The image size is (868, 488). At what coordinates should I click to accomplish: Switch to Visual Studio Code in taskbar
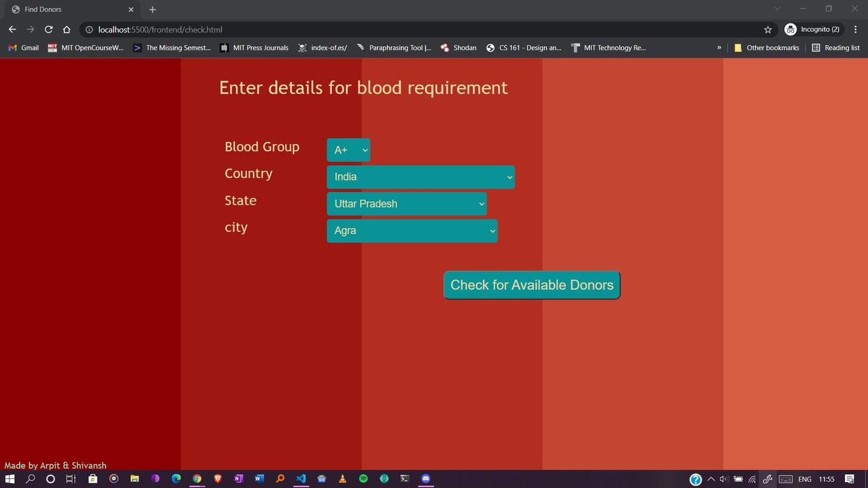coord(301,479)
